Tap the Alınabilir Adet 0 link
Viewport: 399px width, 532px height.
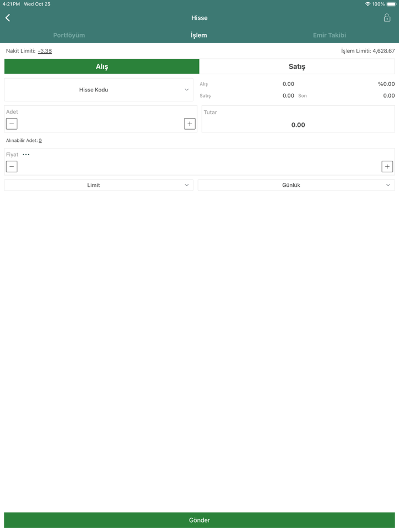click(x=40, y=140)
